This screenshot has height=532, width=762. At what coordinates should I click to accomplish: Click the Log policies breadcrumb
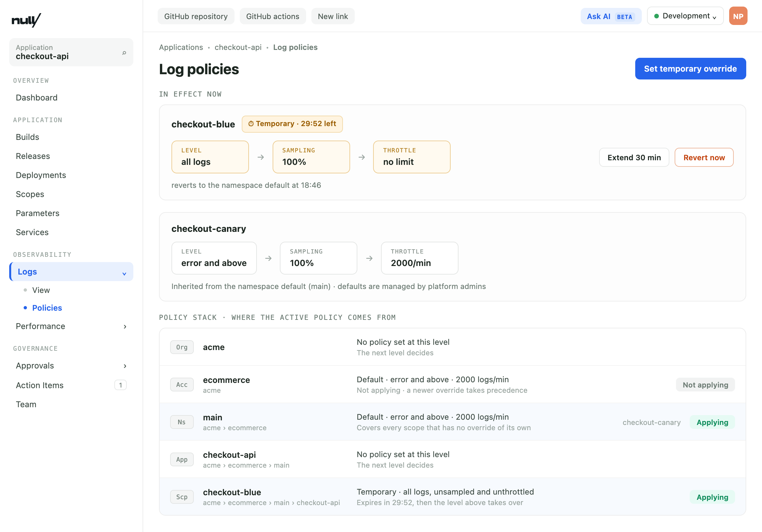tap(295, 47)
